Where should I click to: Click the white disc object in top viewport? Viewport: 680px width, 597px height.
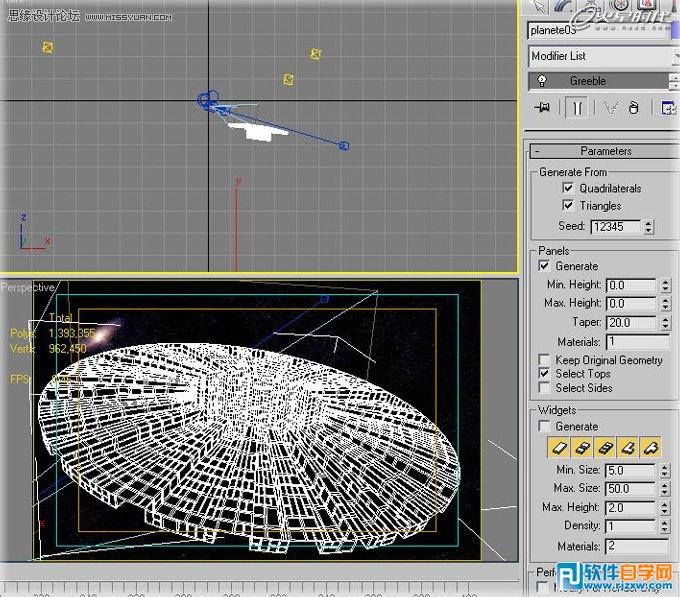tap(257, 131)
